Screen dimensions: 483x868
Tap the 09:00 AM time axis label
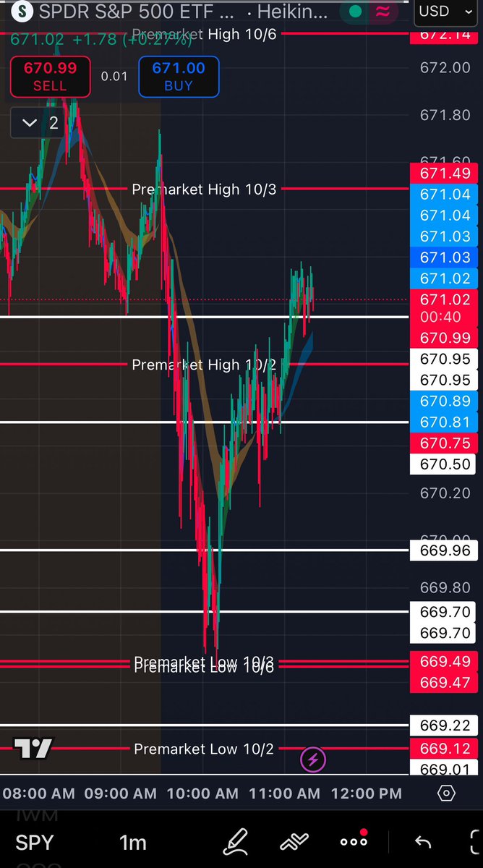[x=120, y=793]
